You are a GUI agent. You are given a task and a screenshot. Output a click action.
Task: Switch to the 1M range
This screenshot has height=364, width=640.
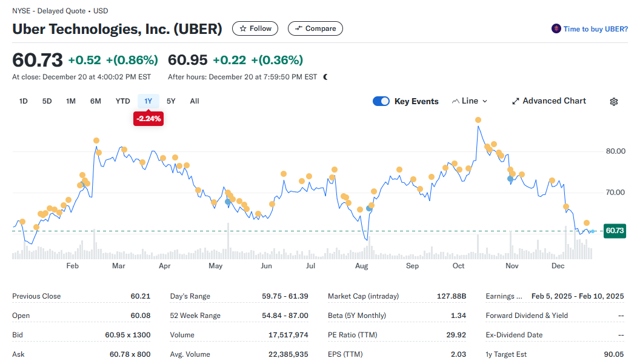tap(71, 101)
